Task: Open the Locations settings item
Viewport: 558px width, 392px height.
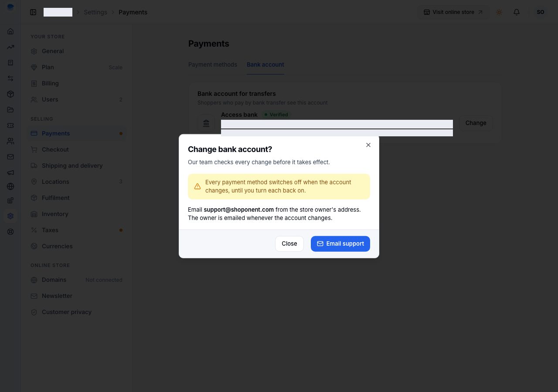Action: point(77,182)
